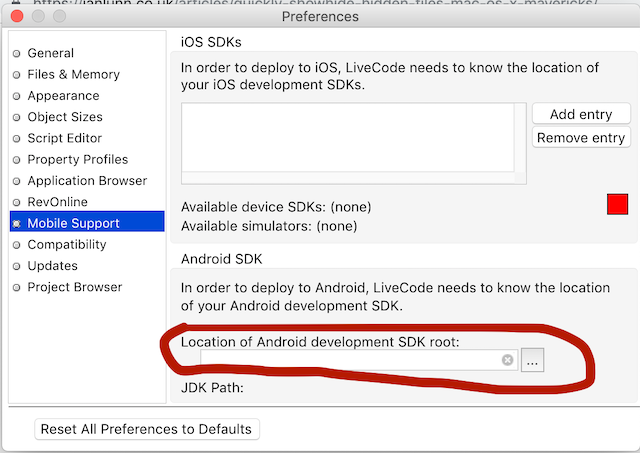Click the bullet icon beside Project Browser
Screen dimensions: 640x453
(x=17, y=287)
